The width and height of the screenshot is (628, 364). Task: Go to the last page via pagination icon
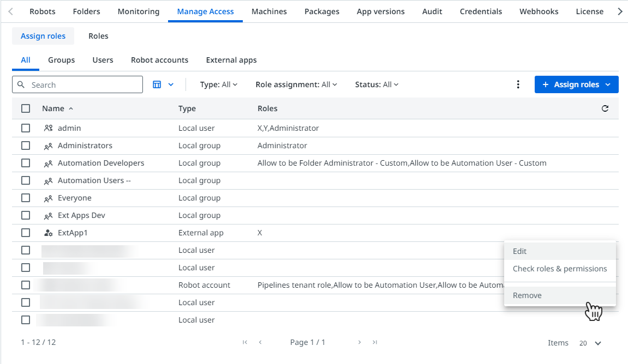click(375, 342)
